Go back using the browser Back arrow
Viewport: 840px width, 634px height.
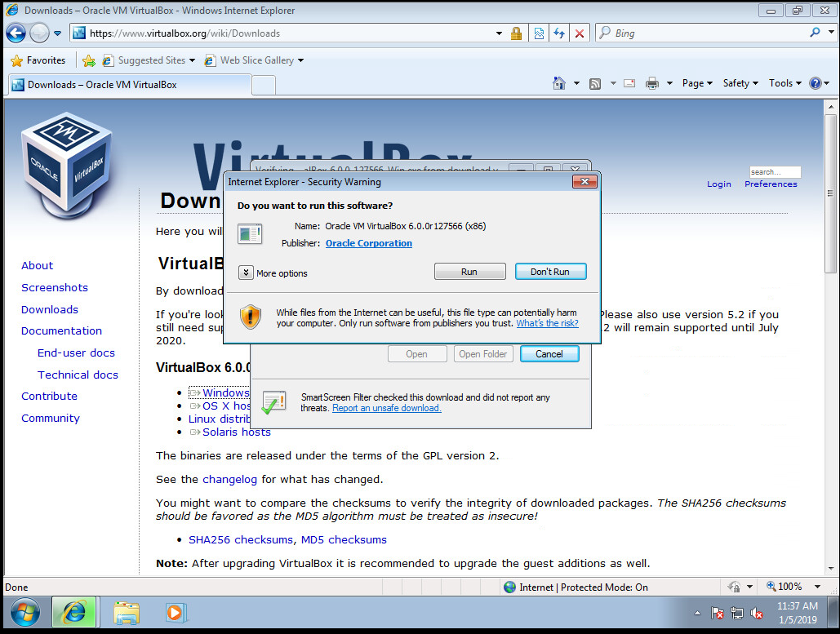point(16,33)
